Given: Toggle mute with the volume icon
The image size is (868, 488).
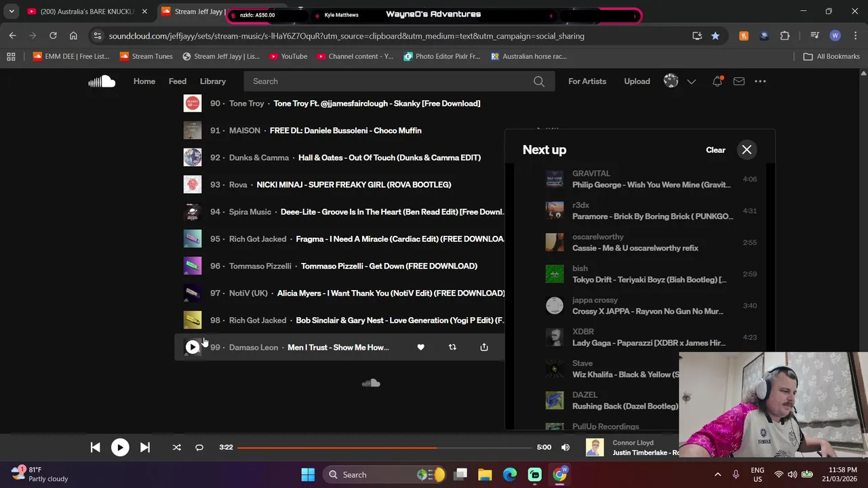Looking at the screenshot, I should coord(566,447).
